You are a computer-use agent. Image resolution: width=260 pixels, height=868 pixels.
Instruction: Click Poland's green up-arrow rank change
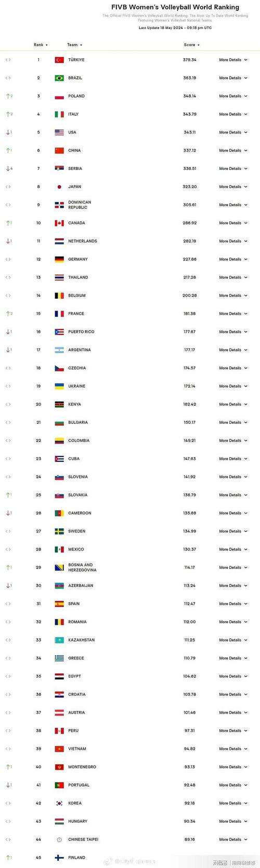9,96
